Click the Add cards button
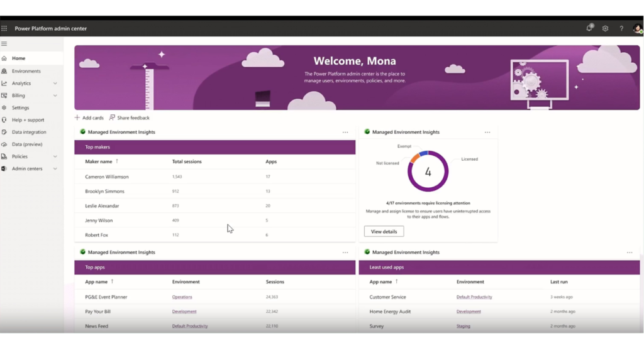 point(89,117)
